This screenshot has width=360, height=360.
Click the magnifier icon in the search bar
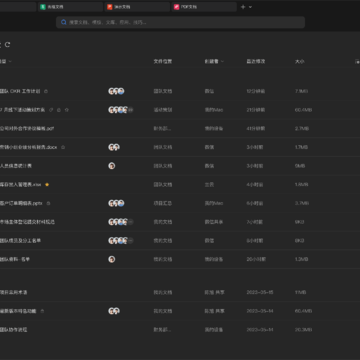[64, 22]
